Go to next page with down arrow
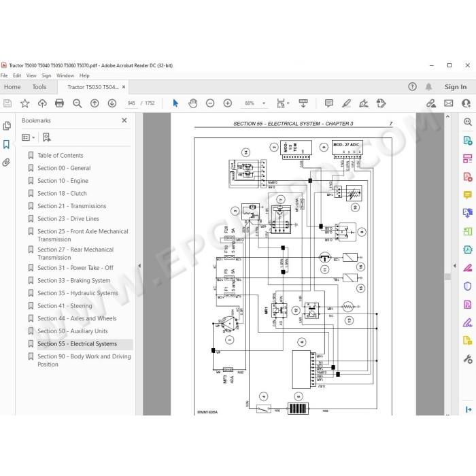This screenshot has height=476, width=476. coord(112,103)
